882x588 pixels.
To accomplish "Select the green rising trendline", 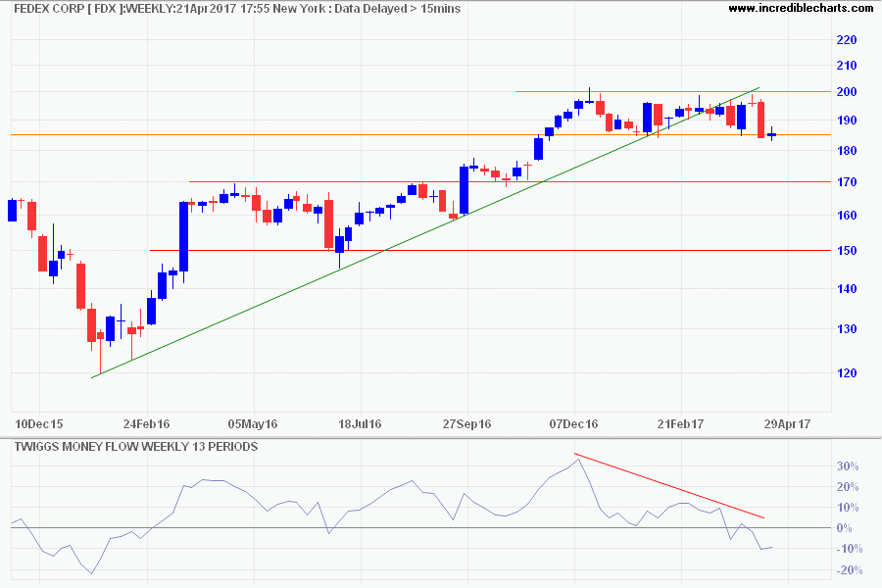I will click(x=425, y=232).
